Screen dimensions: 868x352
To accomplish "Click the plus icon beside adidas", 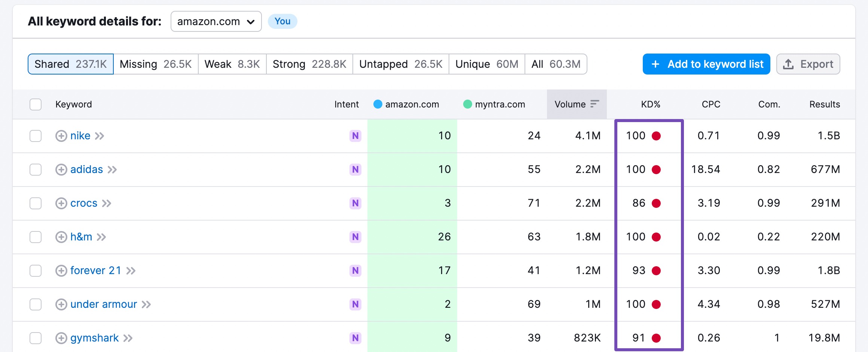I will click(61, 170).
